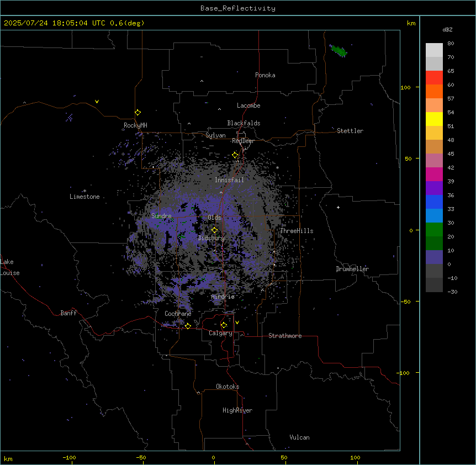Screen dimensions: 476x465
Task: Click the red 60-65 dBZ color swatch
Action: (x=434, y=78)
